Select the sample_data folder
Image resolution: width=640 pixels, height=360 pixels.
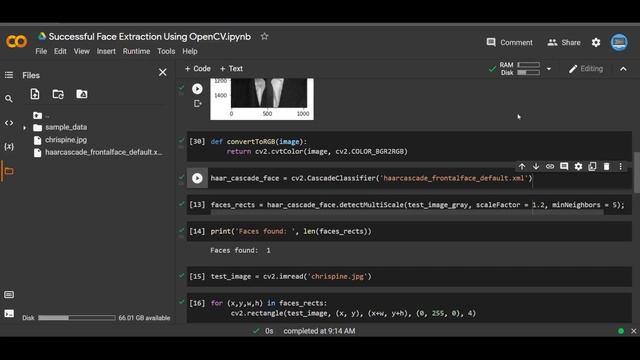pyautogui.click(x=66, y=127)
